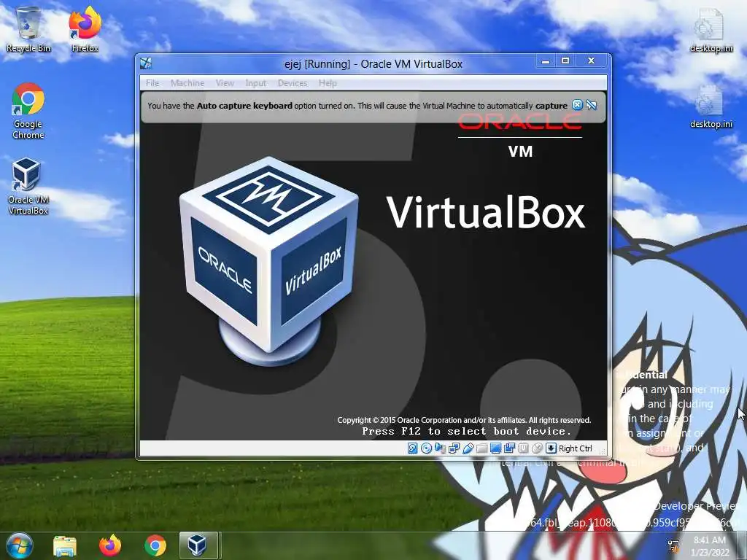Viewport: 747px width, 560px height.
Task: Open Windows Explorer from the taskbar
Action: coord(65,546)
